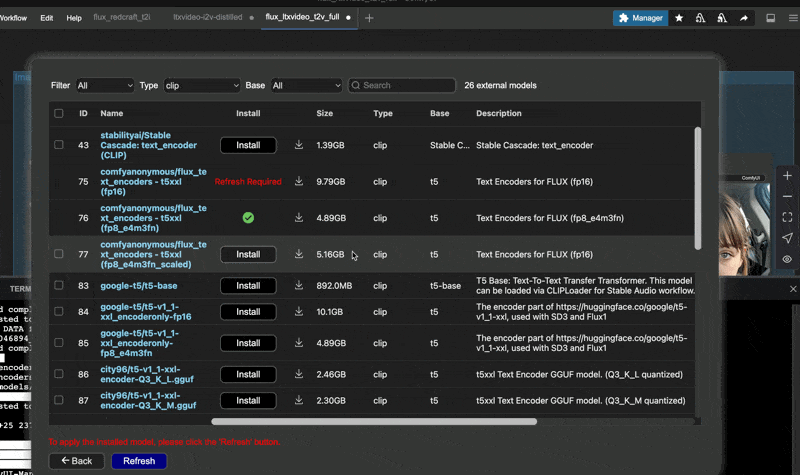This screenshot has height=475, width=800.
Task: Install the Stable Cascade text_encoder model
Action: pyautogui.click(x=248, y=145)
